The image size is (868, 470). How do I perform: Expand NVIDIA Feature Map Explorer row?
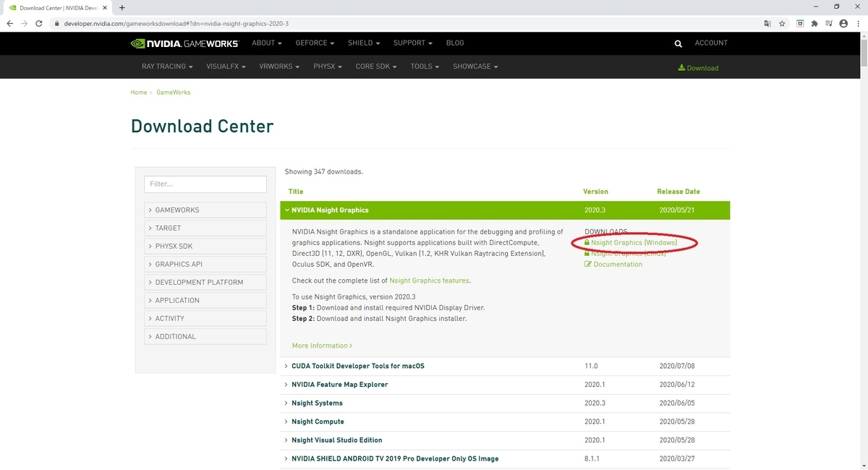505,385
